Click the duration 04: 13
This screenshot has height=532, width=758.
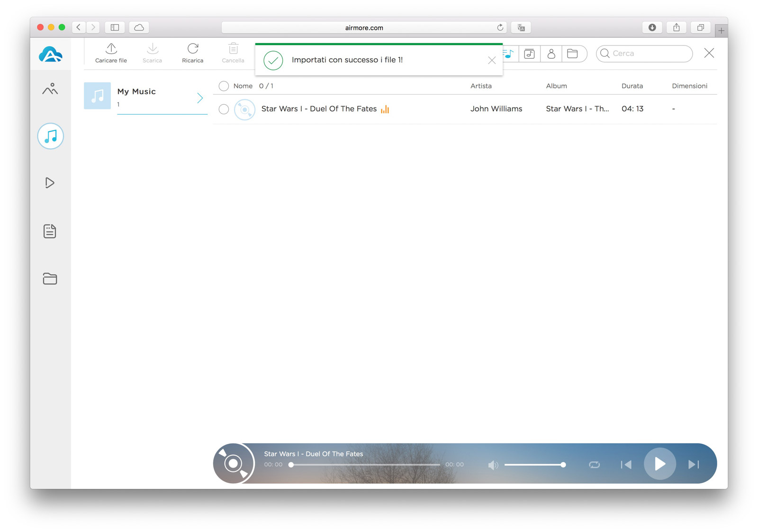(x=632, y=109)
